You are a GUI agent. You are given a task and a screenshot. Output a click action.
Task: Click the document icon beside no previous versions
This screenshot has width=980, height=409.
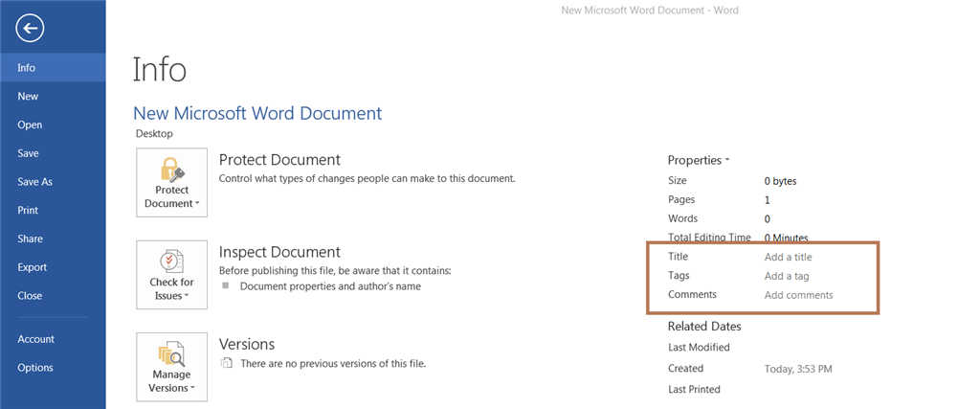(227, 363)
